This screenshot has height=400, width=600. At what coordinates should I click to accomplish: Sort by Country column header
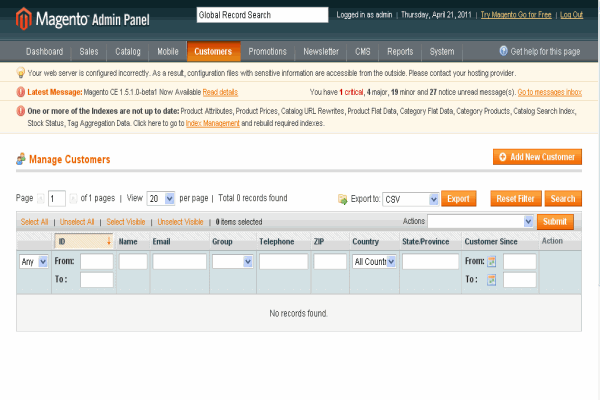pyautogui.click(x=365, y=242)
